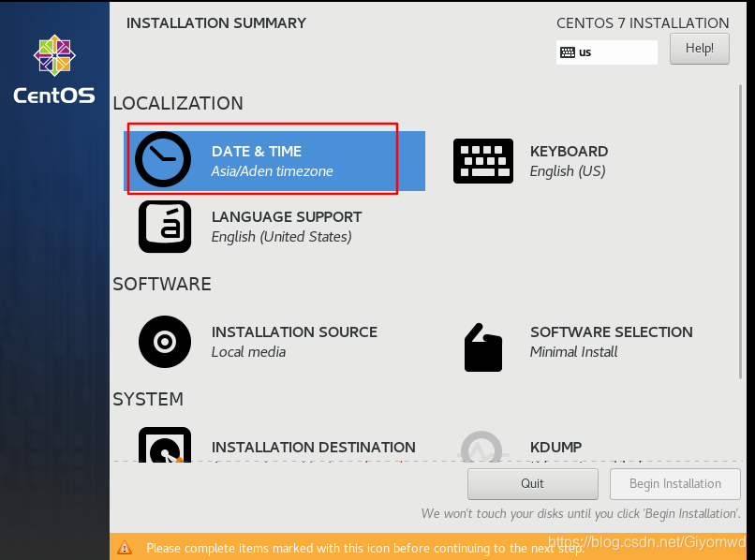Click the us keyboard layout indicator

[x=607, y=52]
